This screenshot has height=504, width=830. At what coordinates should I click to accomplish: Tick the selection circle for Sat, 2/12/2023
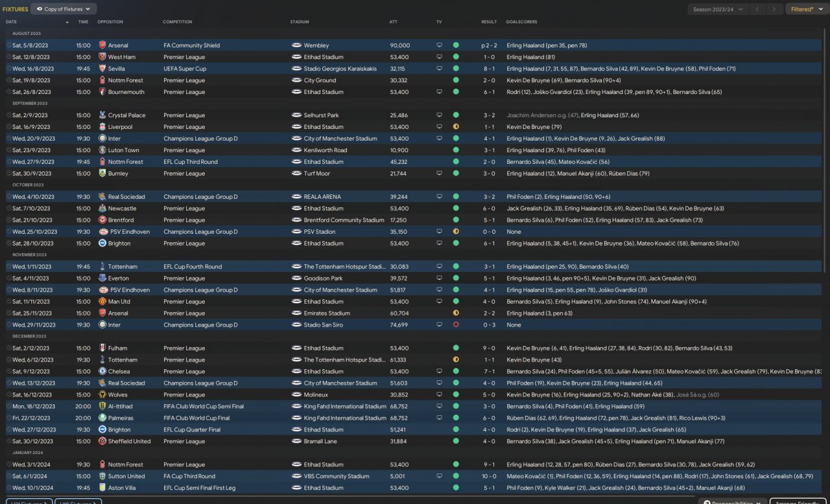[8, 349]
